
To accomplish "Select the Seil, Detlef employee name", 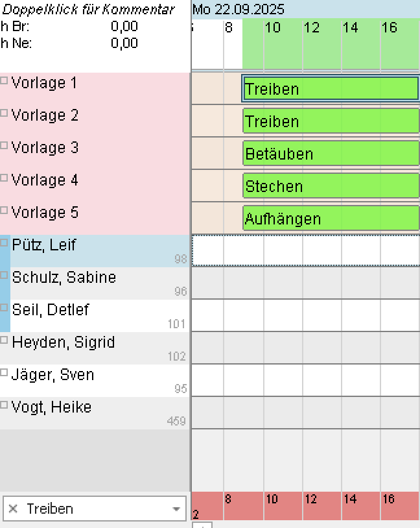I will pyautogui.click(x=51, y=310).
